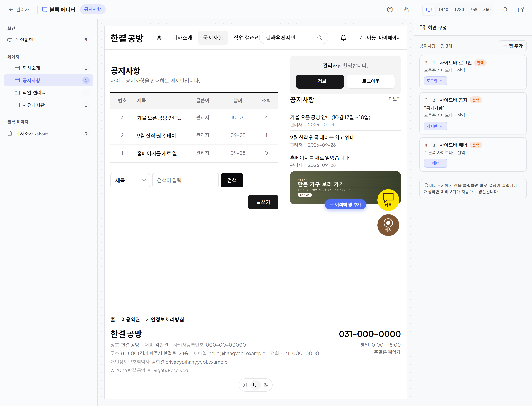
Task: Switch to system theme monitor icon
Action: pyautogui.click(x=255, y=385)
